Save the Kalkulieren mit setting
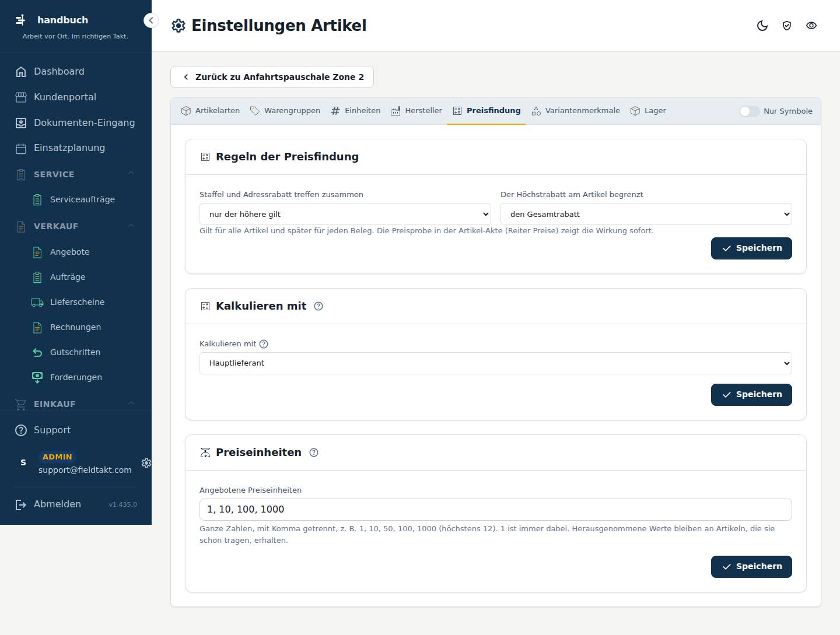The image size is (840, 635). [751, 395]
